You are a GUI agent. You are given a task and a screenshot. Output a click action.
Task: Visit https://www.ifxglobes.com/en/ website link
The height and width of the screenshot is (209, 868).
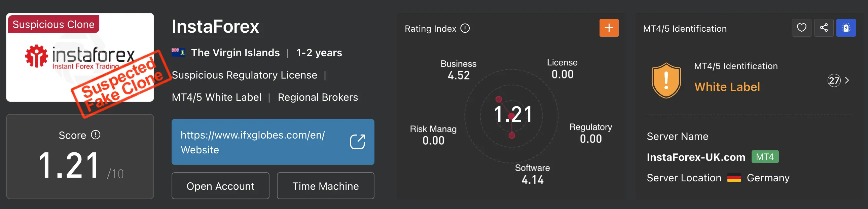[273, 142]
